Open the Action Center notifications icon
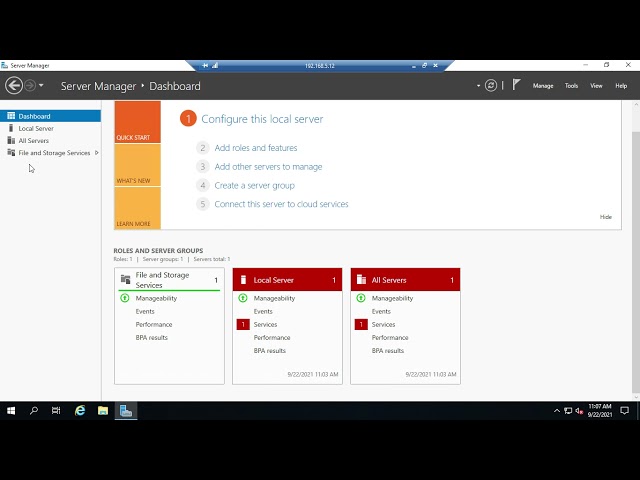640x480 pixels. (x=624, y=411)
